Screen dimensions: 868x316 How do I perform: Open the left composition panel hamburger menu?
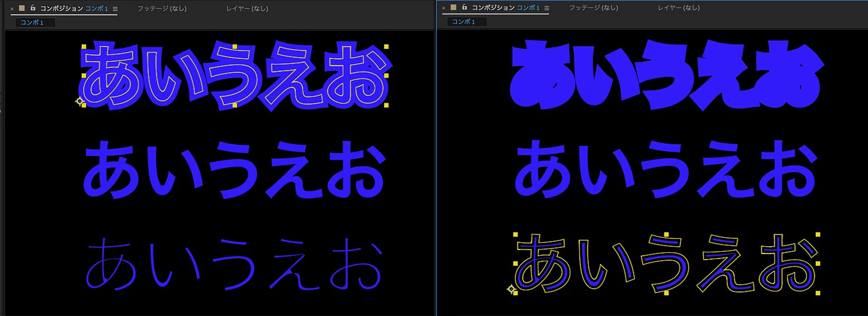pyautogui.click(x=115, y=9)
